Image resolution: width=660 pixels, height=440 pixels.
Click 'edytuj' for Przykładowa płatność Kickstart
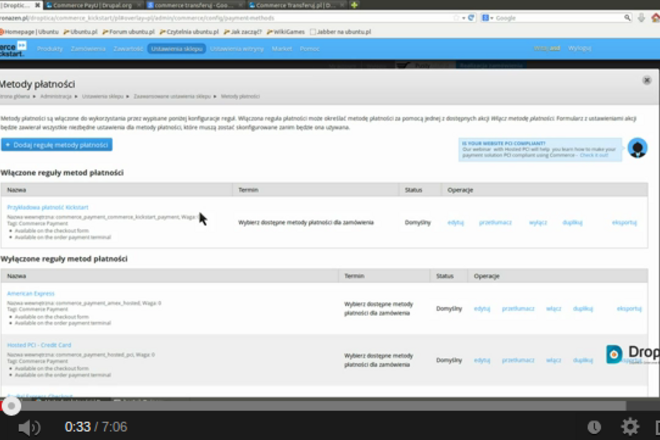(x=455, y=222)
